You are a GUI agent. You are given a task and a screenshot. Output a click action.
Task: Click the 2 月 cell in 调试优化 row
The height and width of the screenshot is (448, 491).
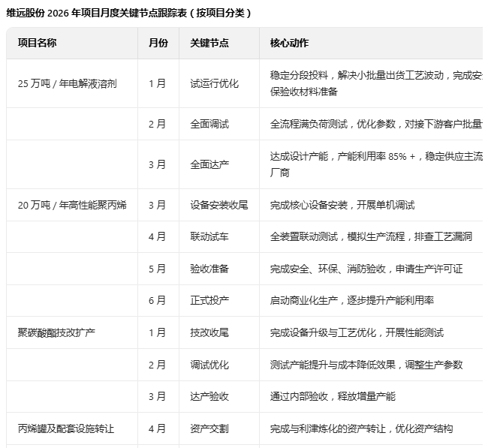point(157,365)
